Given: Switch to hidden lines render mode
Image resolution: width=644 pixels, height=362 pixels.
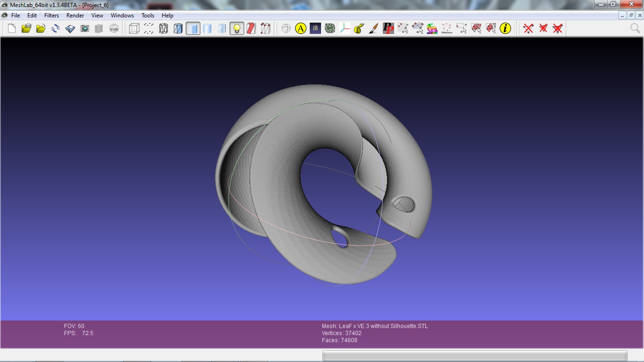Looking at the screenshot, I should tap(178, 29).
